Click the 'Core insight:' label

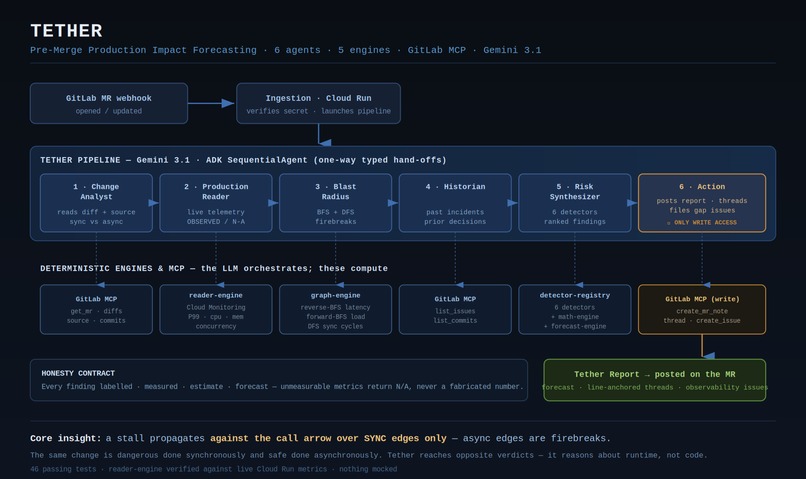click(x=66, y=438)
